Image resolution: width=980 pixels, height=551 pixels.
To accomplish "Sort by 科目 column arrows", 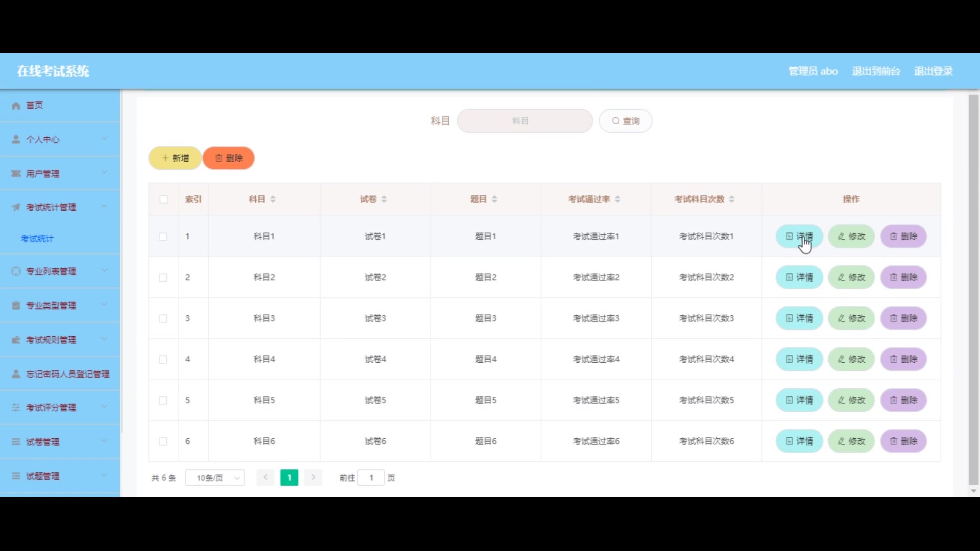I will click(273, 199).
